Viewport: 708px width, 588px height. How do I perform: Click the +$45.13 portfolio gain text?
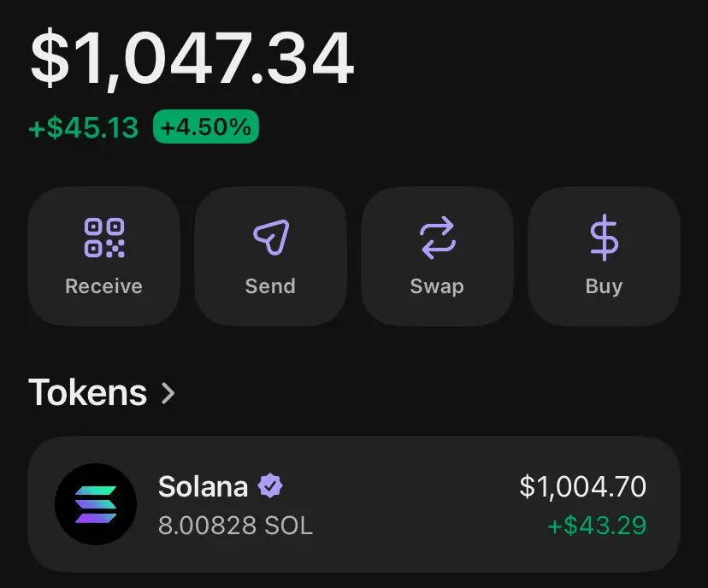click(83, 128)
